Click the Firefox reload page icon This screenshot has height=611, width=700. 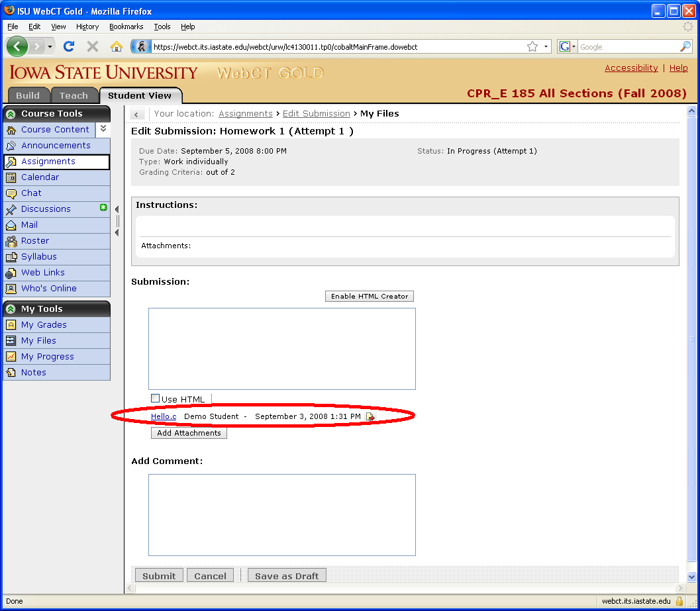point(69,46)
